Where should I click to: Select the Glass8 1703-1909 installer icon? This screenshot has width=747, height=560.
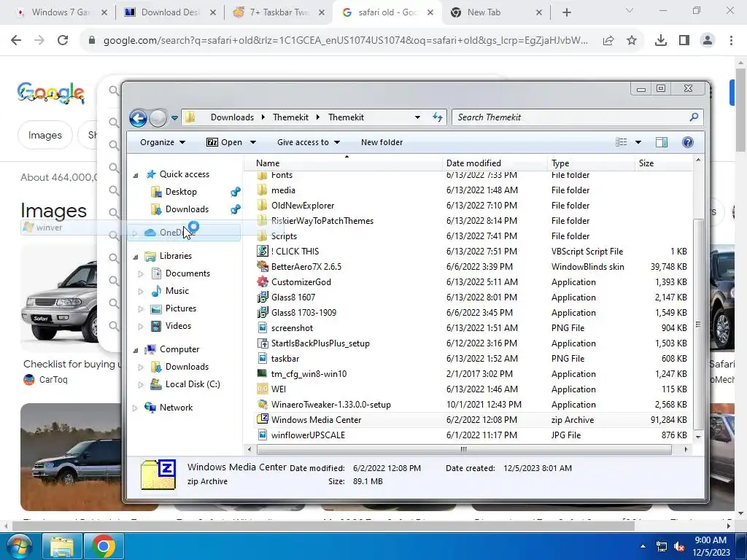[x=262, y=312]
